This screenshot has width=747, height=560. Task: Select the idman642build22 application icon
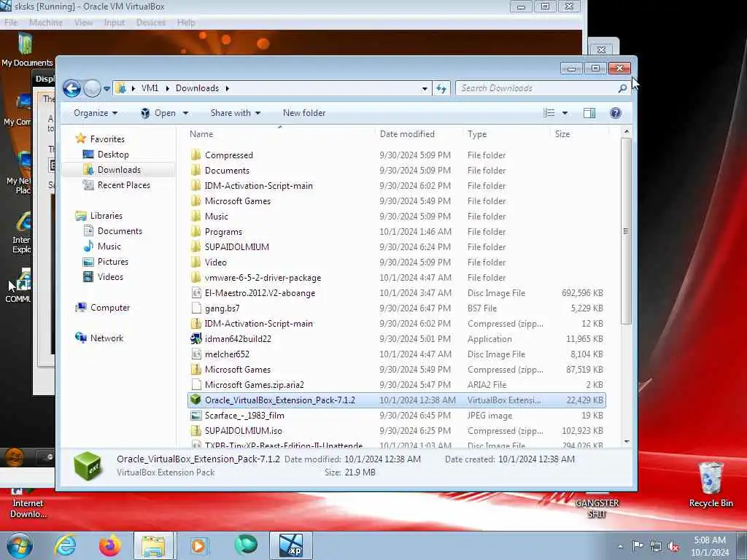[x=196, y=338]
